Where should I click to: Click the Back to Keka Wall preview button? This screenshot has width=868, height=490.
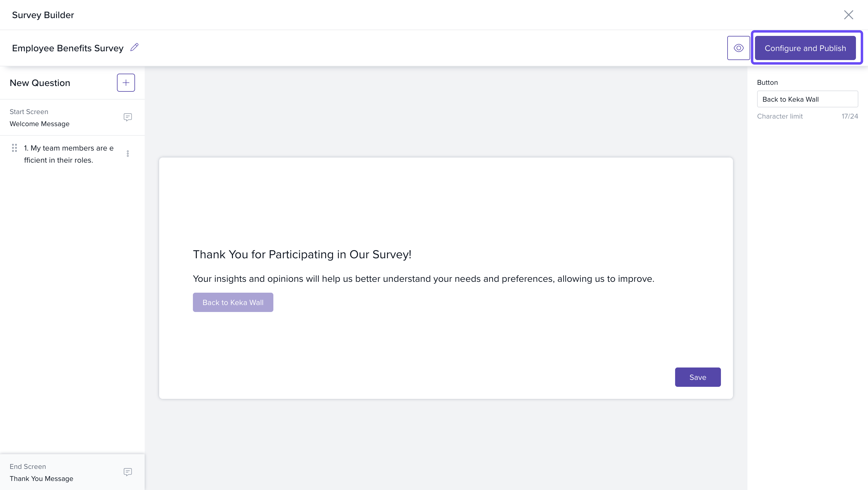pyautogui.click(x=233, y=303)
